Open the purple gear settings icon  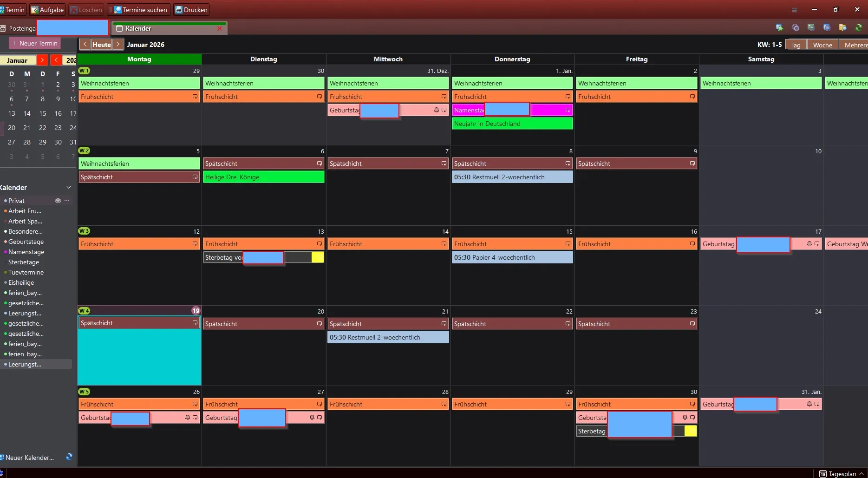coord(796,28)
